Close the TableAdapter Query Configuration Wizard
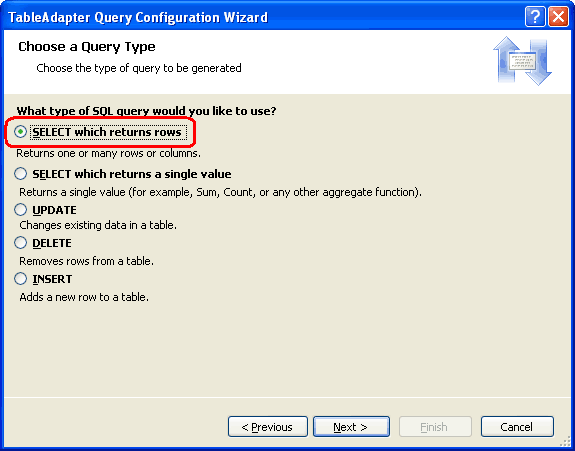This screenshot has width=575, height=451. click(x=558, y=16)
